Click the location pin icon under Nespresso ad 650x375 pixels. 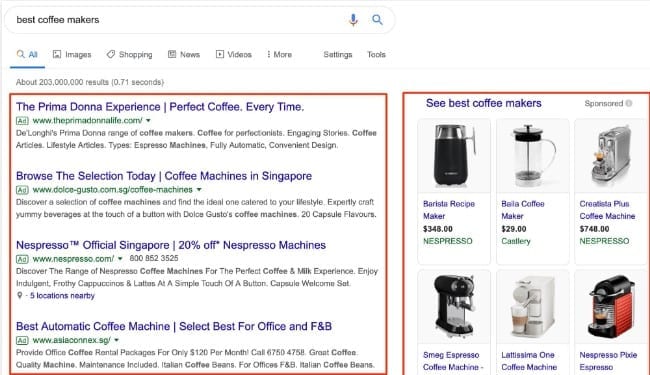(19, 295)
